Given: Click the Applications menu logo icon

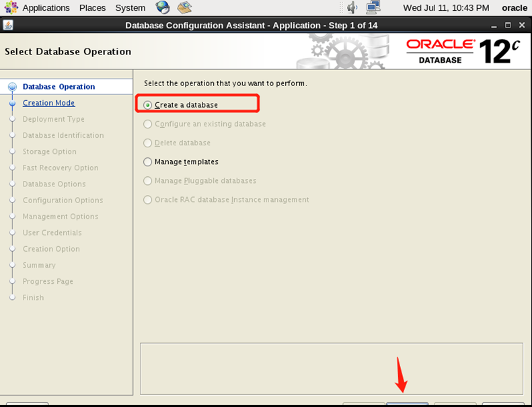Looking at the screenshot, I should tap(11, 7).
